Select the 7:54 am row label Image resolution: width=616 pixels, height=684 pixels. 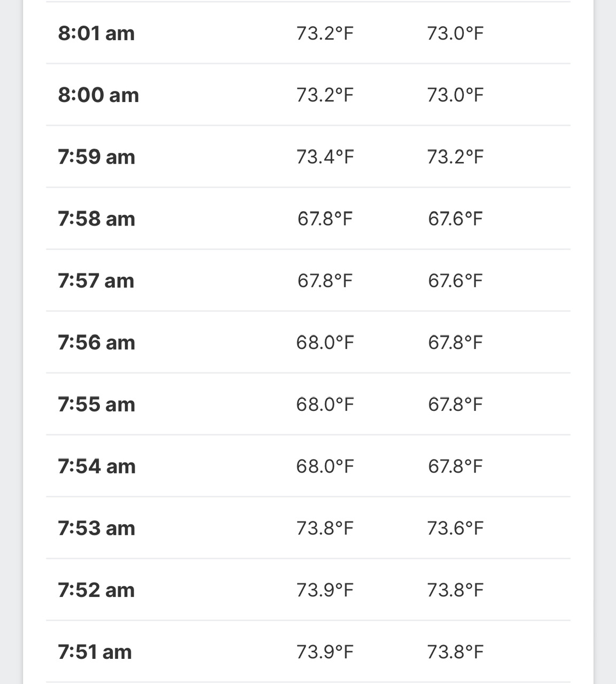point(97,467)
